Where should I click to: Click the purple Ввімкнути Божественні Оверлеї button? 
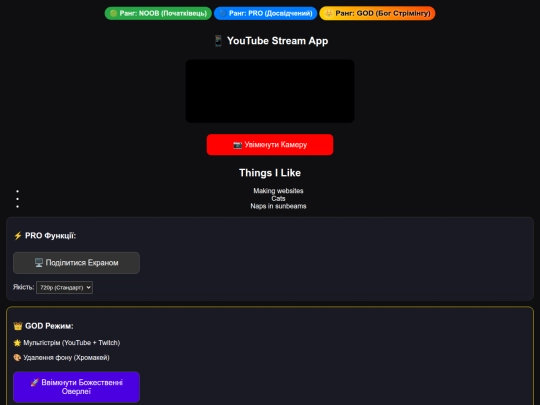pos(76,387)
